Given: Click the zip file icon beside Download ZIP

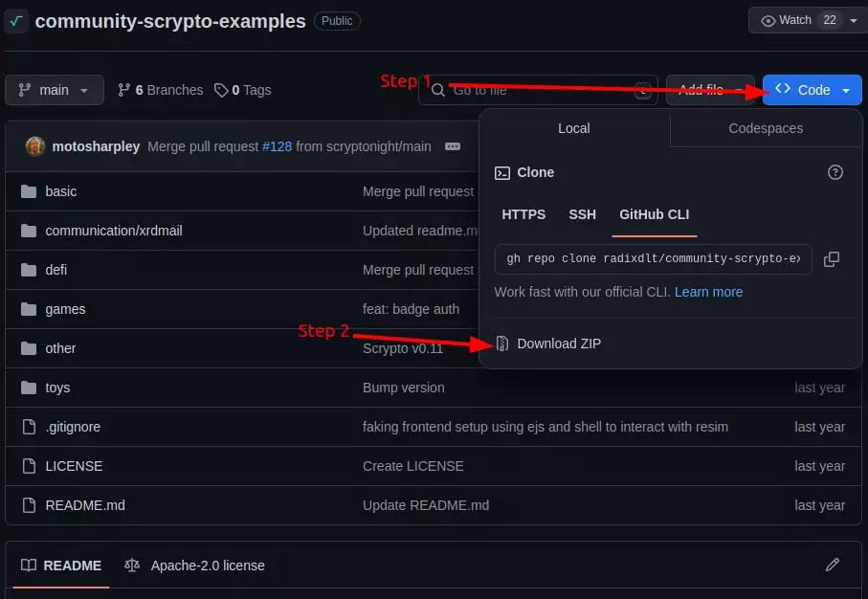Looking at the screenshot, I should click(x=502, y=344).
